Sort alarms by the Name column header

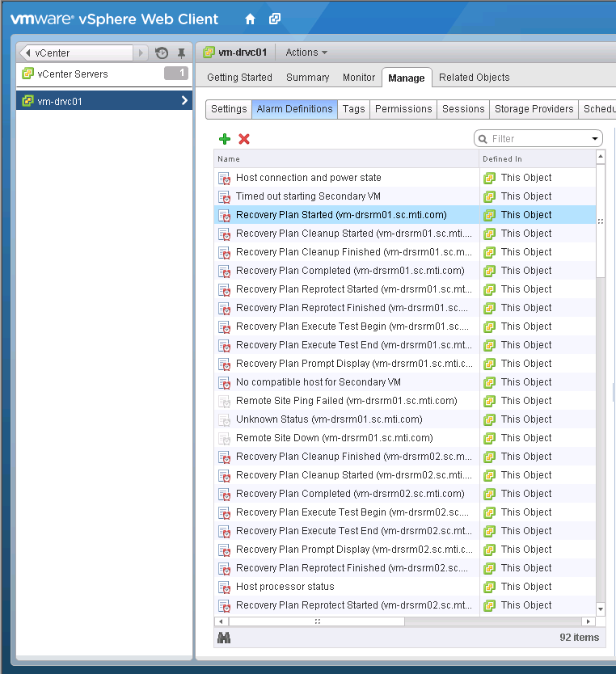[x=346, y=159]
